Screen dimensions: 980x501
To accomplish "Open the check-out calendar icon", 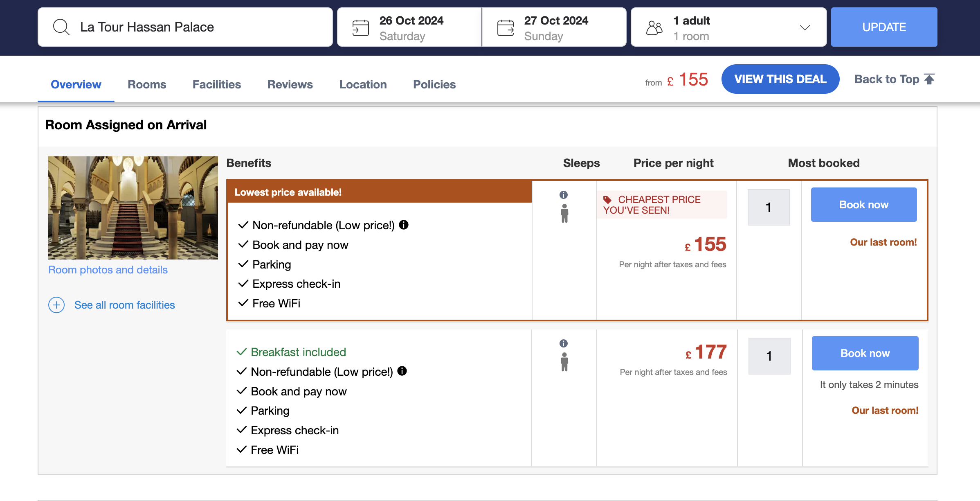I will [x=506, y=27].
